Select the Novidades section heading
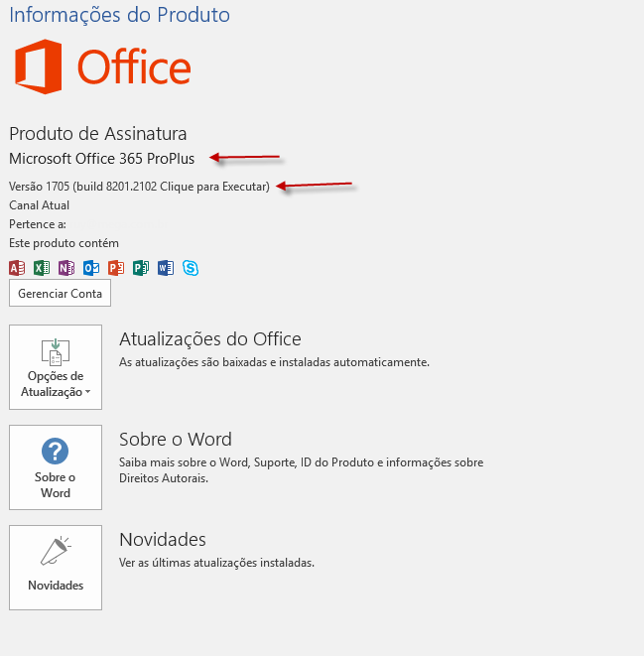 [x=163, y=540]
